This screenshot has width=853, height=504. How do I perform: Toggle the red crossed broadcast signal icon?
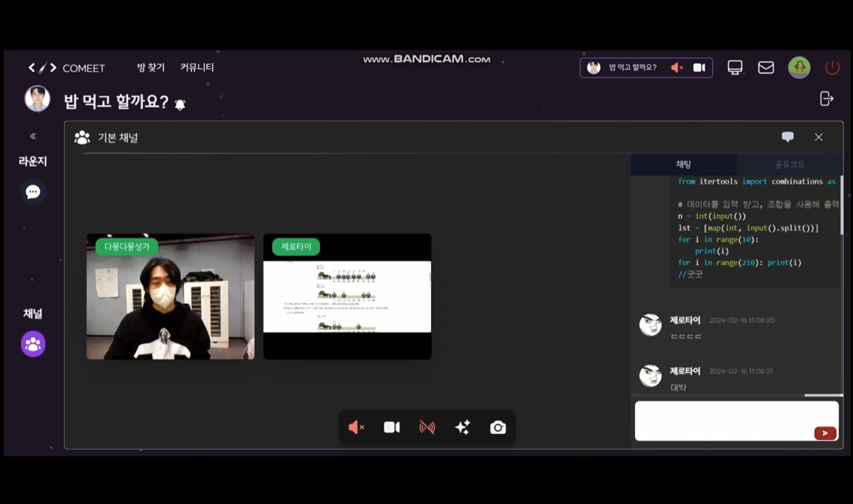click(x=427, y=427)
